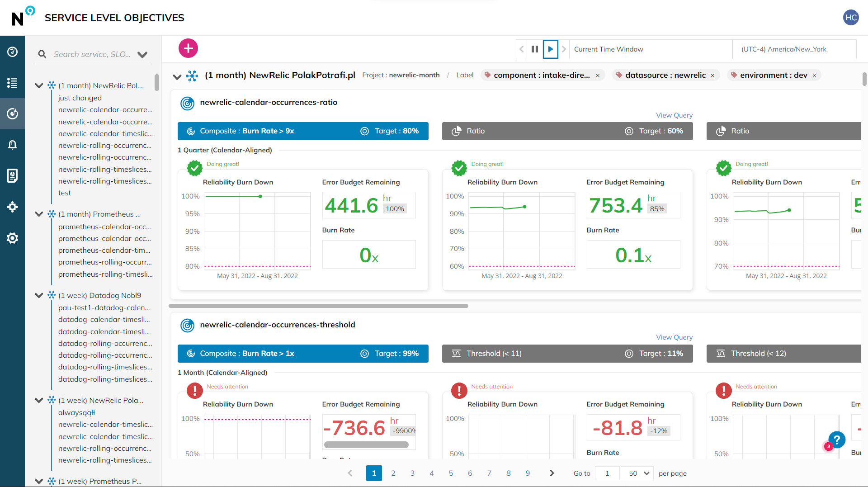Click the sidebar tree vertical scrollbar

pos(157,82)
